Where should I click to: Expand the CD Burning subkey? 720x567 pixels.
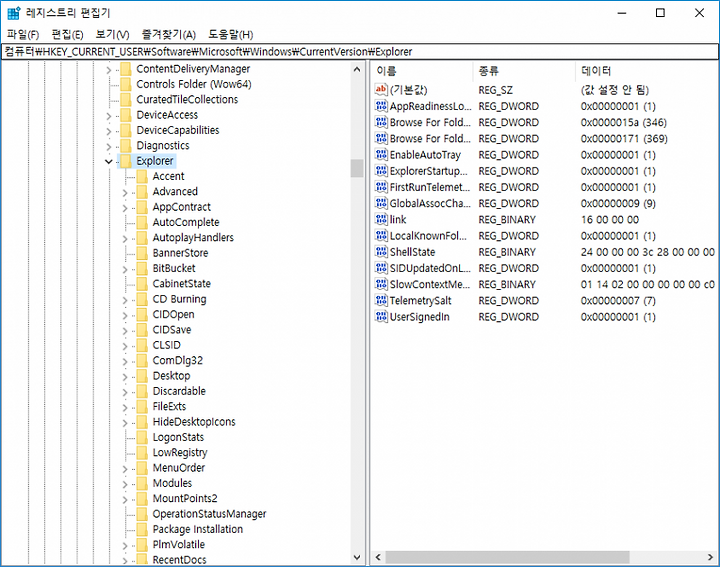click(x=125, y=300)
